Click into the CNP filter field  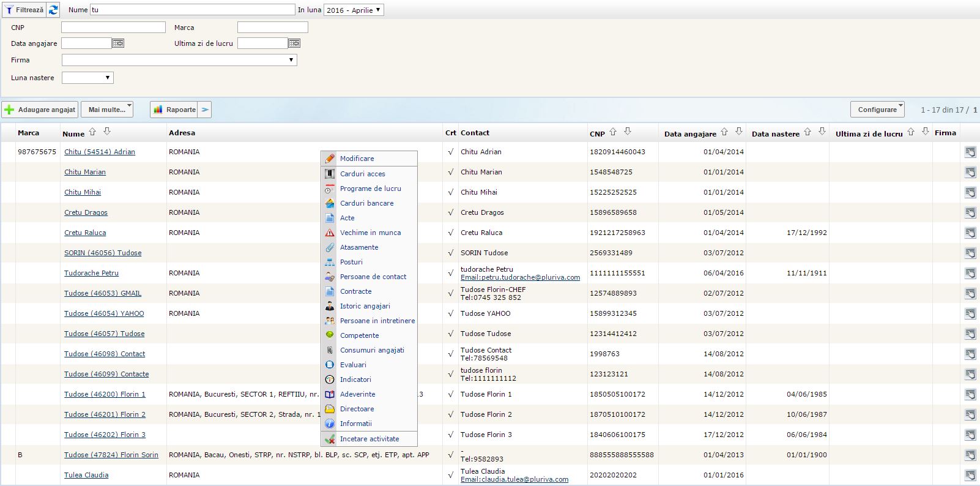113,28
